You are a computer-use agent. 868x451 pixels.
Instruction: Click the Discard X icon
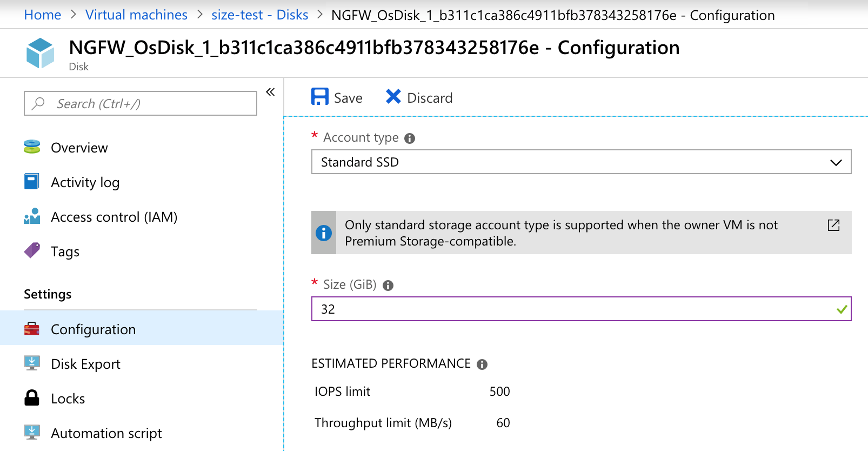click(x=393, y=97)
